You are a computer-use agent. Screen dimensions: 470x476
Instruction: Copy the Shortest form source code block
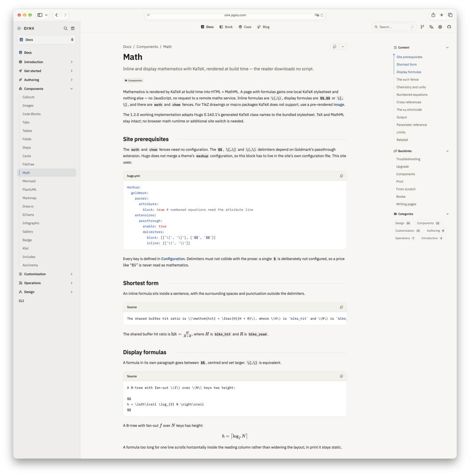coord(341,307)
